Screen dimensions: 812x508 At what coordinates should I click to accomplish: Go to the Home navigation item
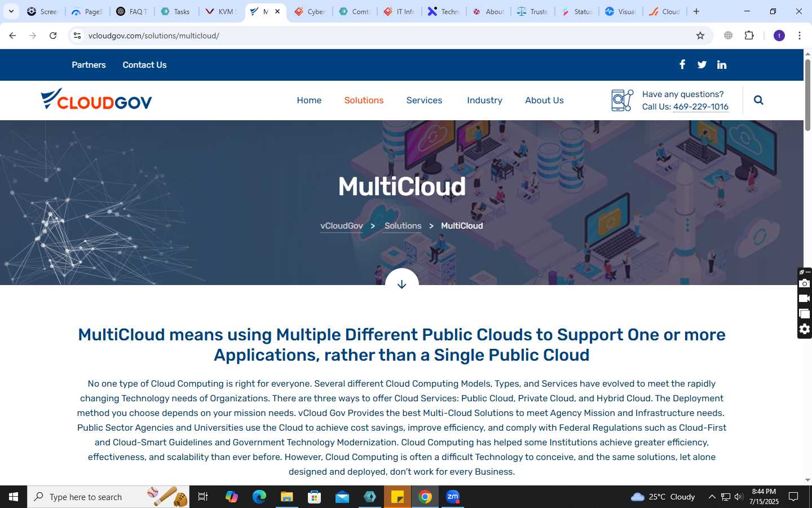(x=309, y=100)
